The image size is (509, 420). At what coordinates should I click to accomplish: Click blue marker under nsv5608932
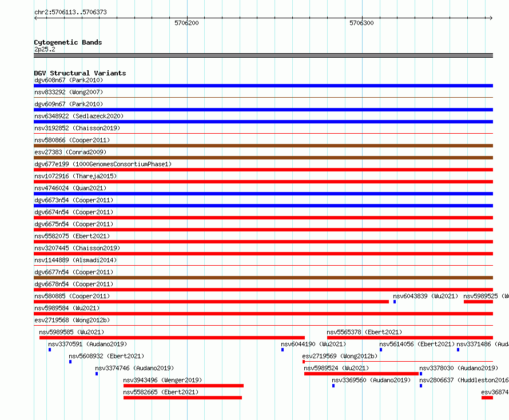click(70, 362)
